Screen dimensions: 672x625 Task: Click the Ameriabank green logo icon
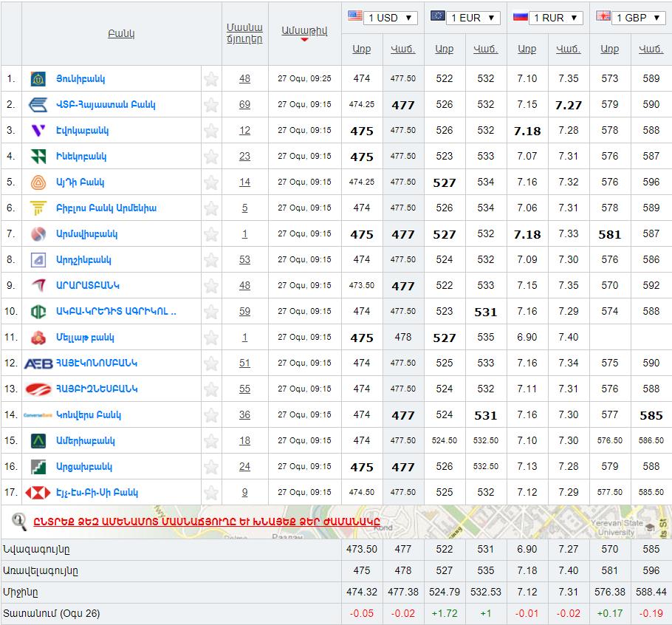coord(38,441)
